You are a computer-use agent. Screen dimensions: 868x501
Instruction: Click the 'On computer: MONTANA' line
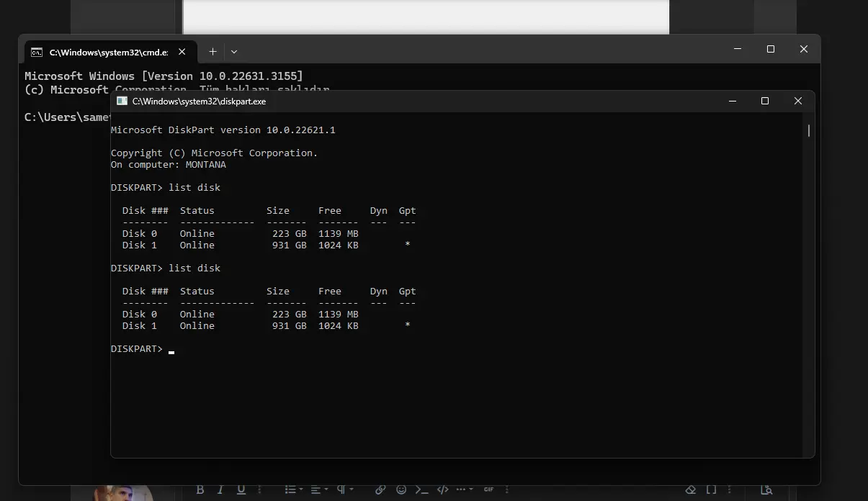[169, 165]
